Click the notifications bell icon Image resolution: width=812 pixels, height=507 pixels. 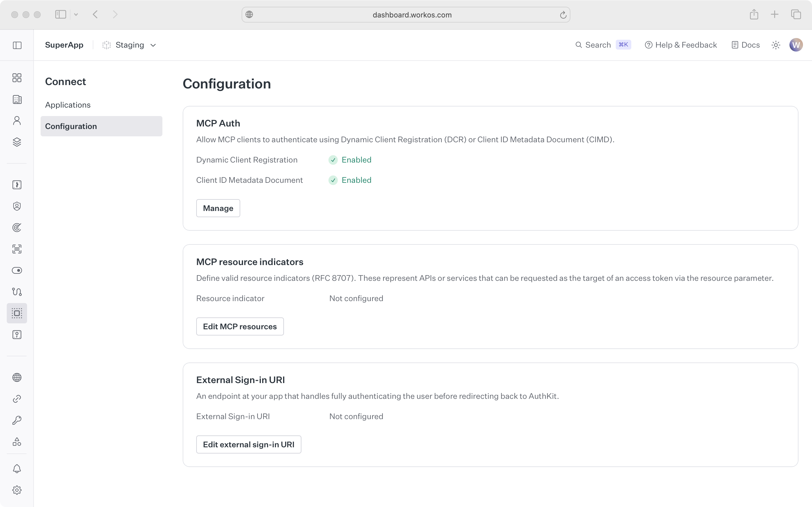tap(17, 469)
